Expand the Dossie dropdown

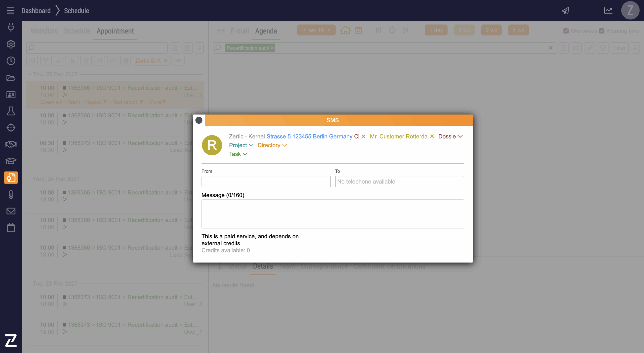coord(450,137)
